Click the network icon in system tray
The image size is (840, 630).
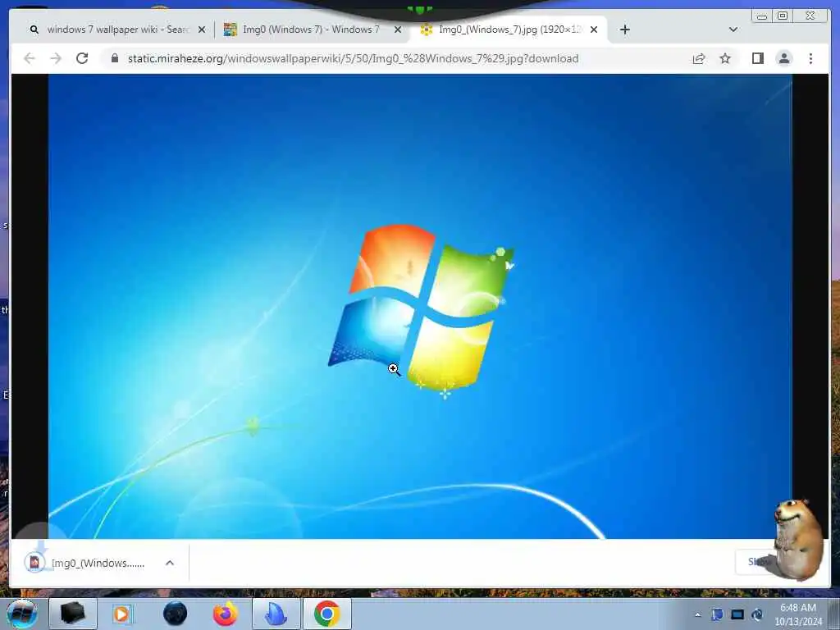[757, 614]
